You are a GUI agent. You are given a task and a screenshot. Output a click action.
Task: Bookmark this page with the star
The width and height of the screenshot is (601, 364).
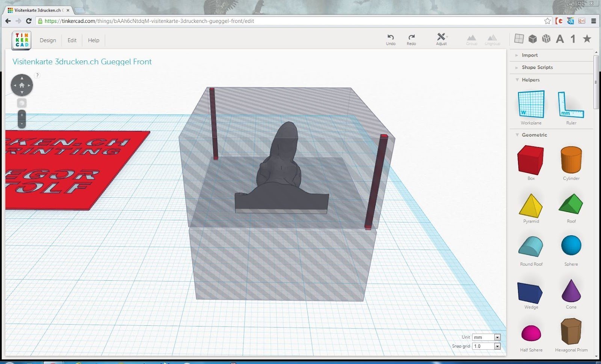(x=547, y=21)
